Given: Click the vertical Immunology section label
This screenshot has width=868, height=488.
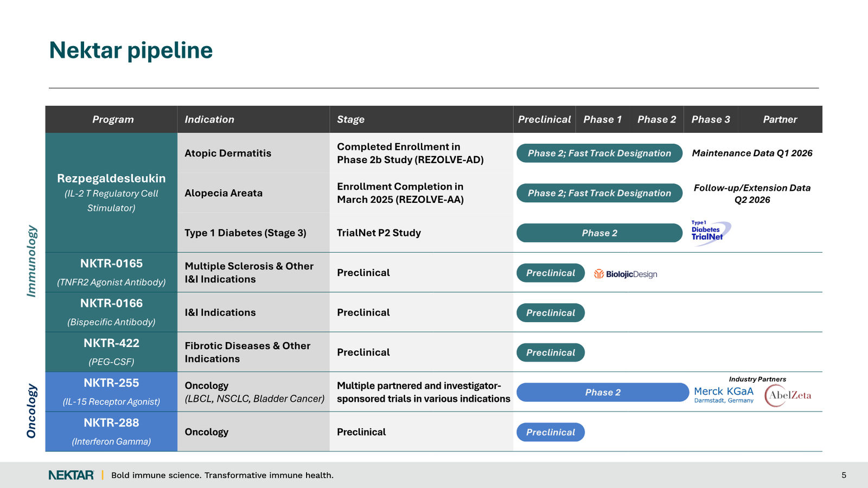Looking at the screenshot, I should (31, 261).
